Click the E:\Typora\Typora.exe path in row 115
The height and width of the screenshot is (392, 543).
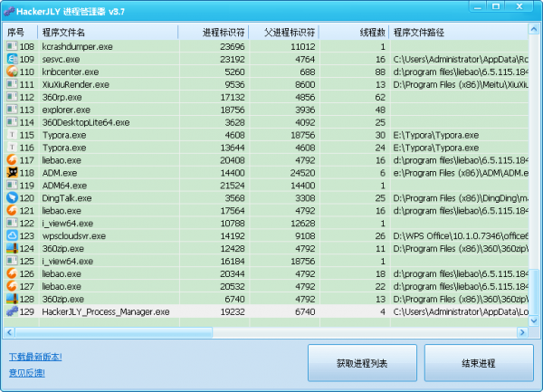click(x=436, y=135)
